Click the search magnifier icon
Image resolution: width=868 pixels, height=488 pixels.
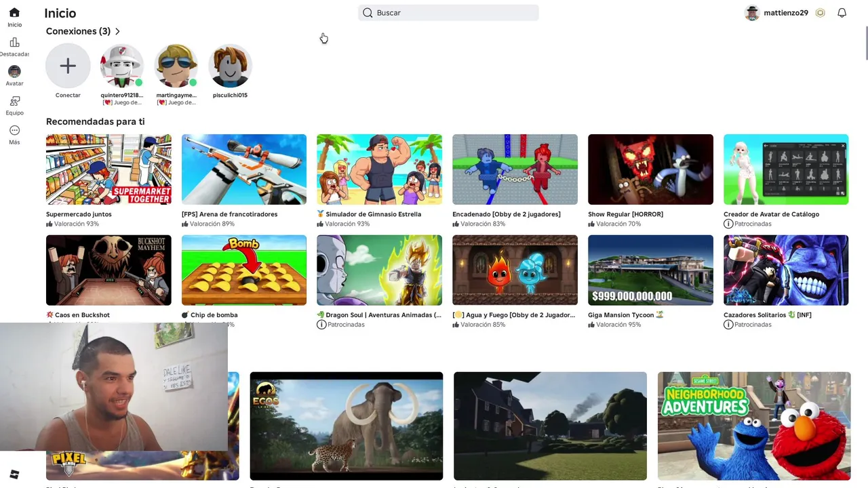(368, 13)
